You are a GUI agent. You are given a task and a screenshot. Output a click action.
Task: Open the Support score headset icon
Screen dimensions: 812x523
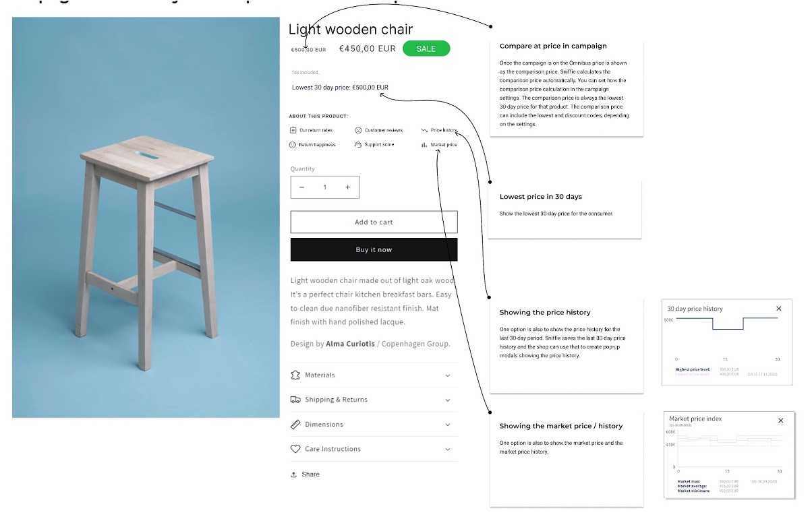358,145
